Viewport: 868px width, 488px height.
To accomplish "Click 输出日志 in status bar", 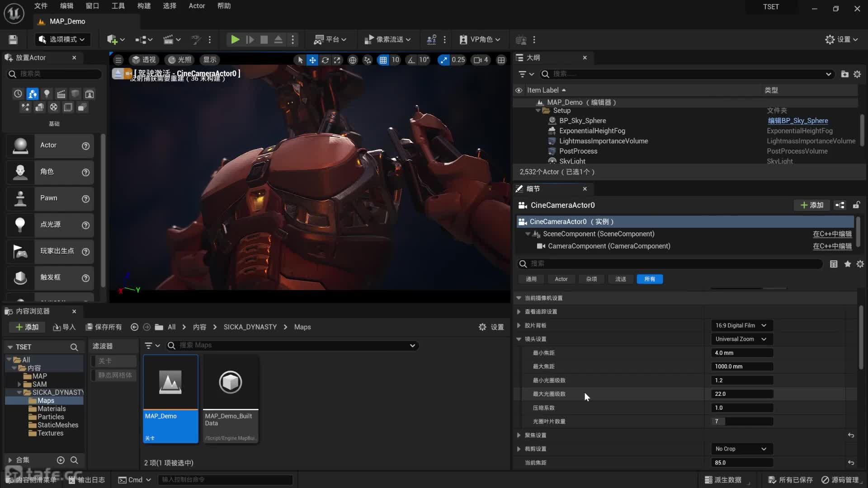I will pyautogui.click(x=87, y=480).
